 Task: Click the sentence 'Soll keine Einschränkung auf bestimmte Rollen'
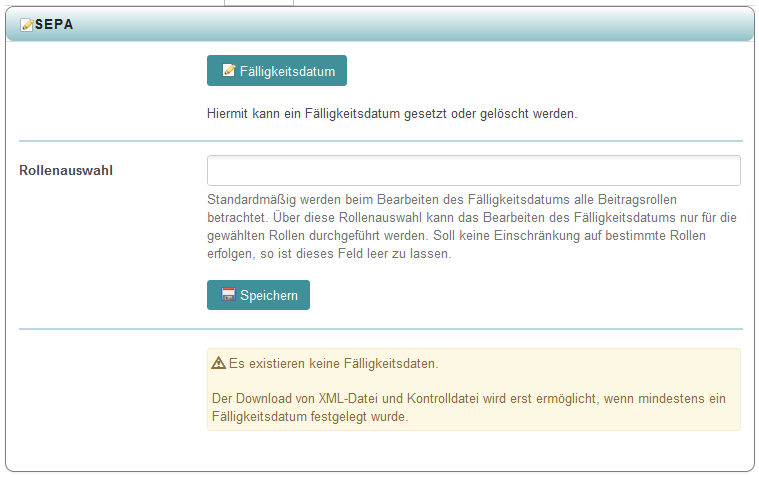click(x=592, y=236)
